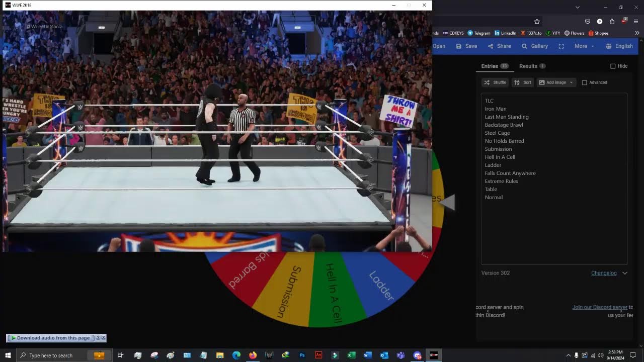
Task: Show hidden system tray icons
Action: coord(569,355)
